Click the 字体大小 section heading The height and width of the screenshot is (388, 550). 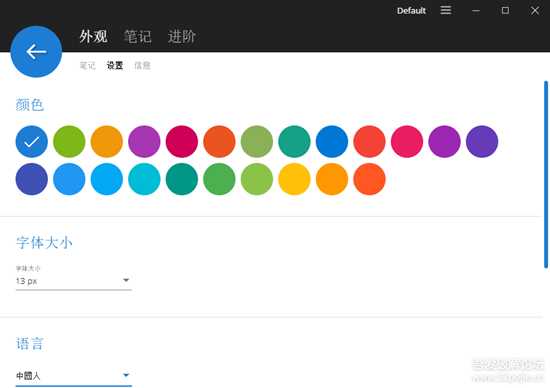44,242
